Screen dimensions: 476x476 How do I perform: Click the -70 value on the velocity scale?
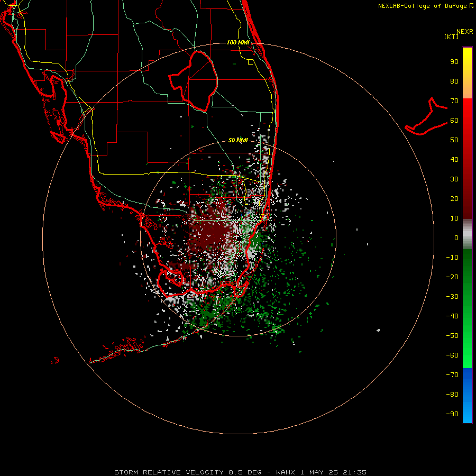452,374
